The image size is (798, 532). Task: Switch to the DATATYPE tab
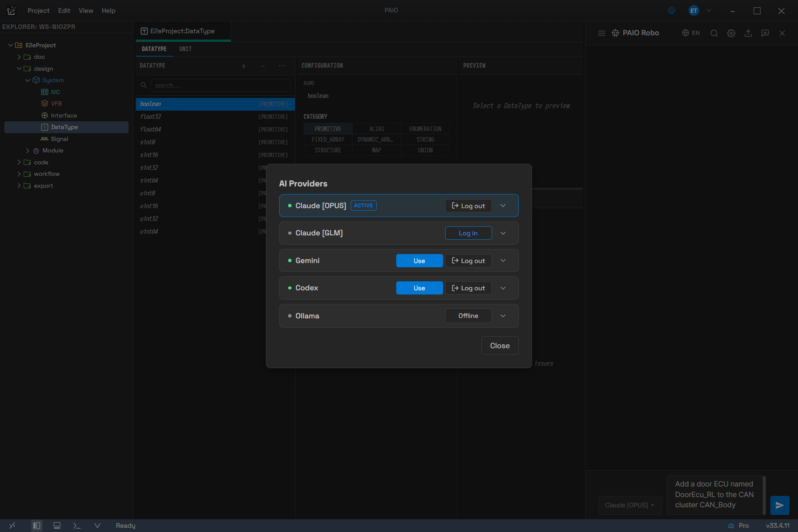[154, 49]
